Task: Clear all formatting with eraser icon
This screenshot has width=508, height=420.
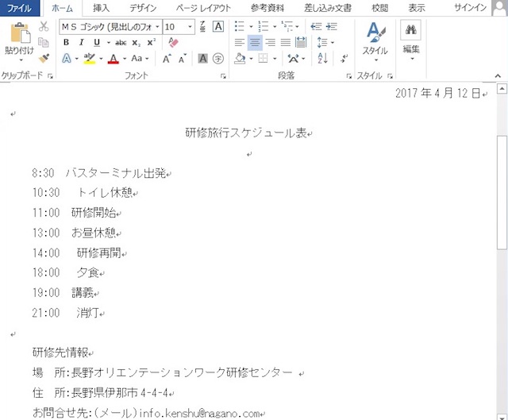Action: coord(173,42)
